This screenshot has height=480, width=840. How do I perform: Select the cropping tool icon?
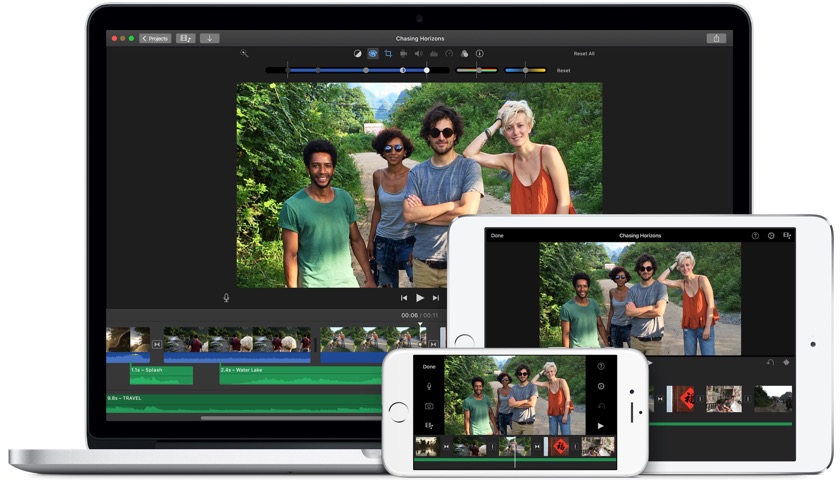[388, 53]
